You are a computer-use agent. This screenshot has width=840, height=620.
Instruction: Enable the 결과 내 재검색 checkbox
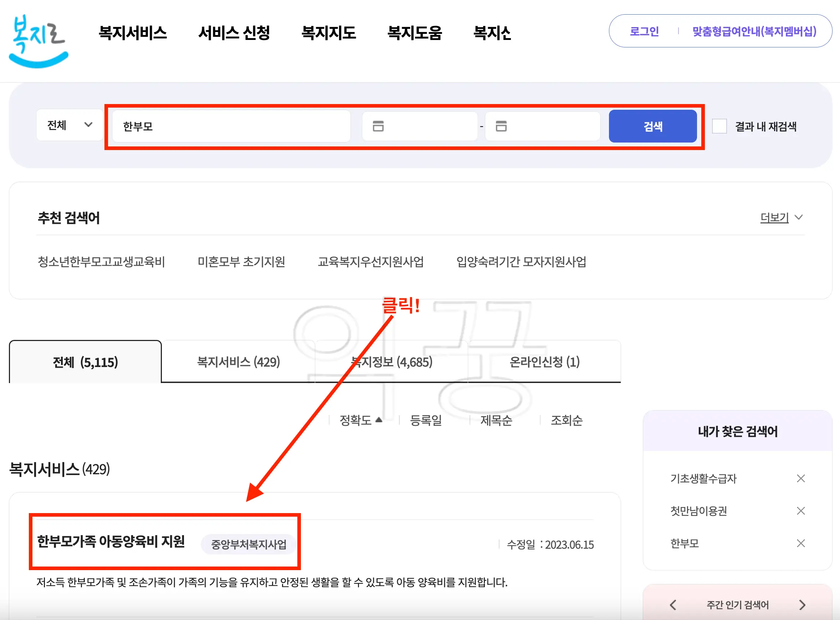point(719,126)
